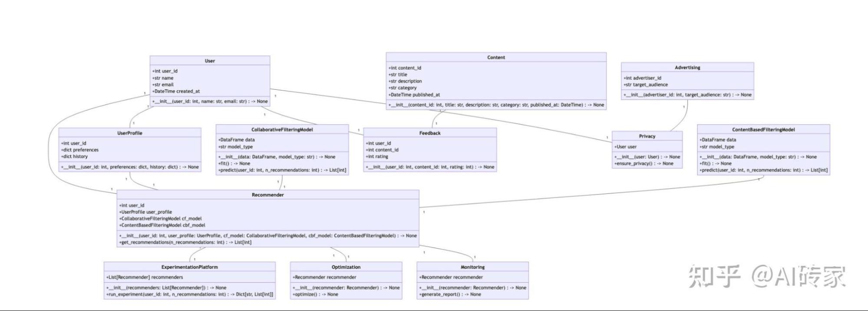The height and width of the screenshot is (311, 868).
Task: Click the Recommender class title
Action: pos(267,195)
